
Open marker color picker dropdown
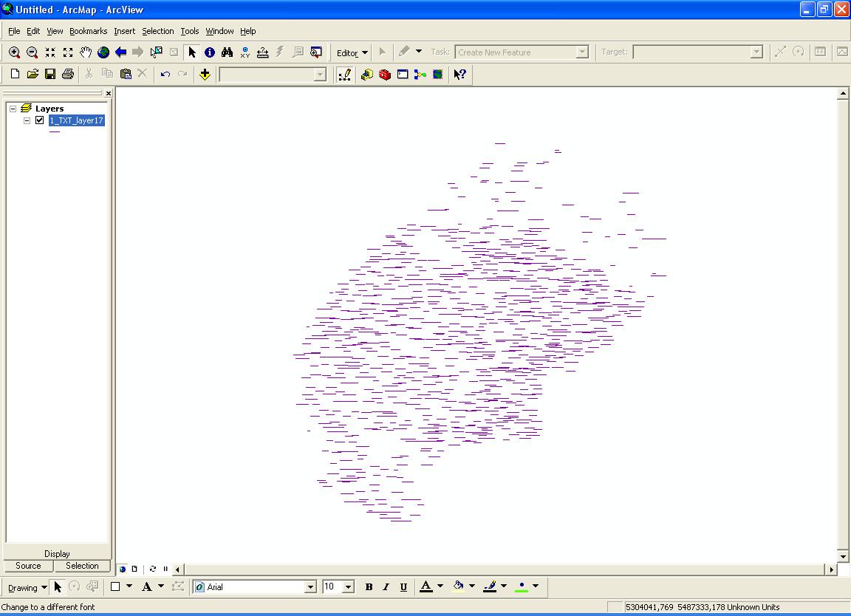point(536,586)
